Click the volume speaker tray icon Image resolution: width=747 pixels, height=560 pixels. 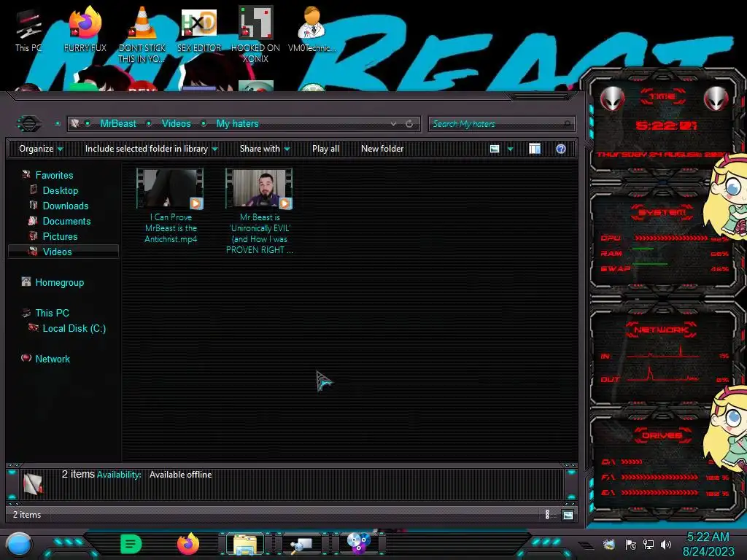click(x=666, y=544)
